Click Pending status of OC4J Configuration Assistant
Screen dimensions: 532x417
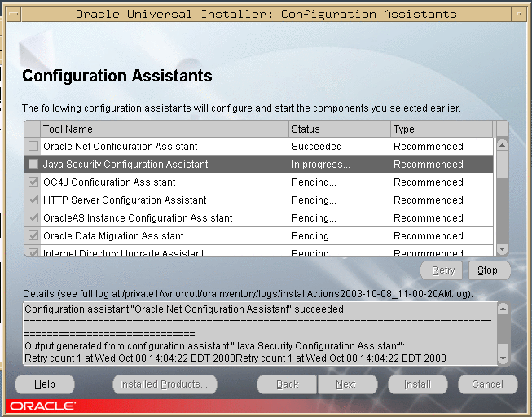pyautogui.click(x=340, y=182)
